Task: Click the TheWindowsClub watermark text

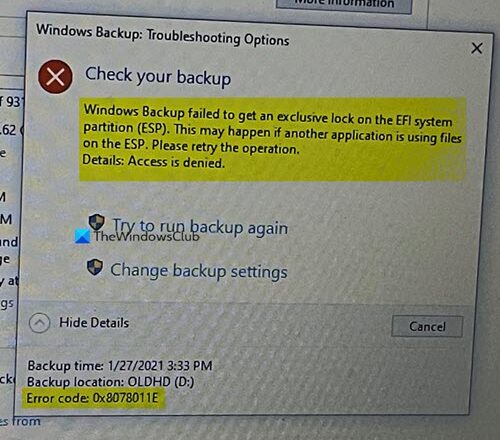Action: click(147, 236)
